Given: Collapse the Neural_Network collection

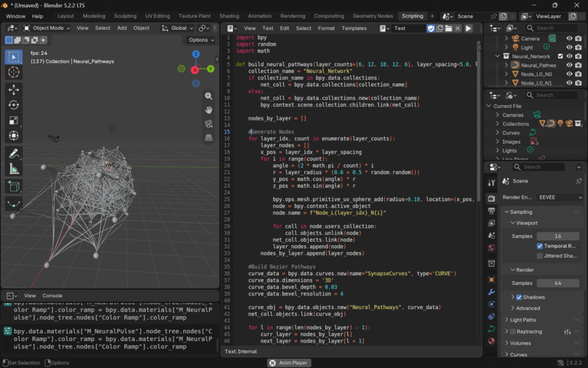Looking at the screenshot, I should 498,56.
